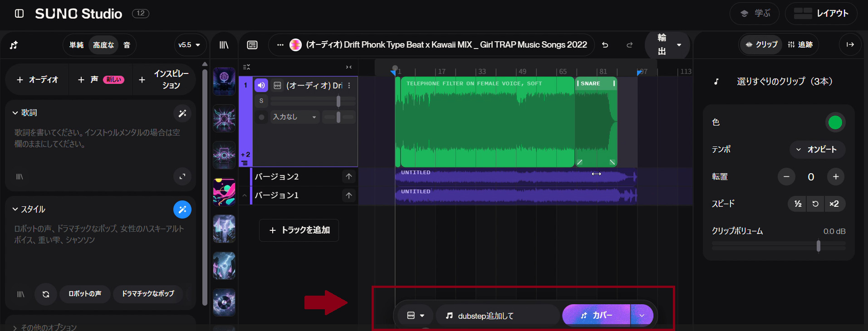
Task: Expand the lyrics editor full view
Action: click(x=182, y=177)
